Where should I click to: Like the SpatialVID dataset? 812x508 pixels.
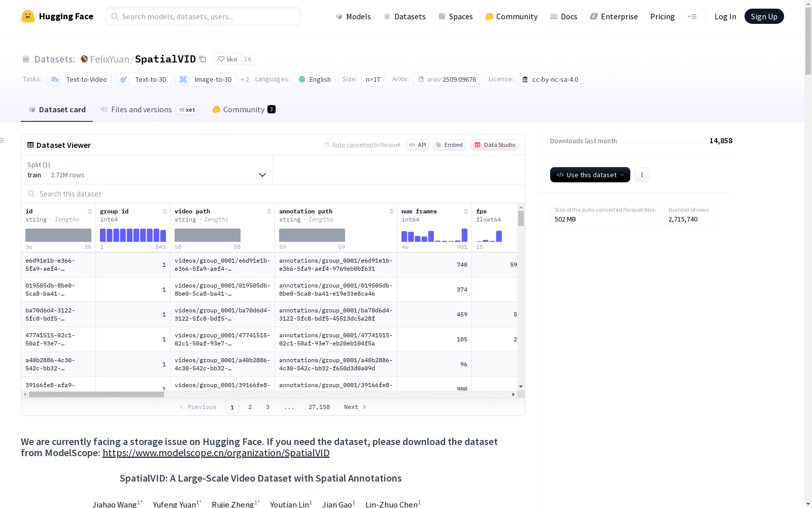(x=227, y=59)
